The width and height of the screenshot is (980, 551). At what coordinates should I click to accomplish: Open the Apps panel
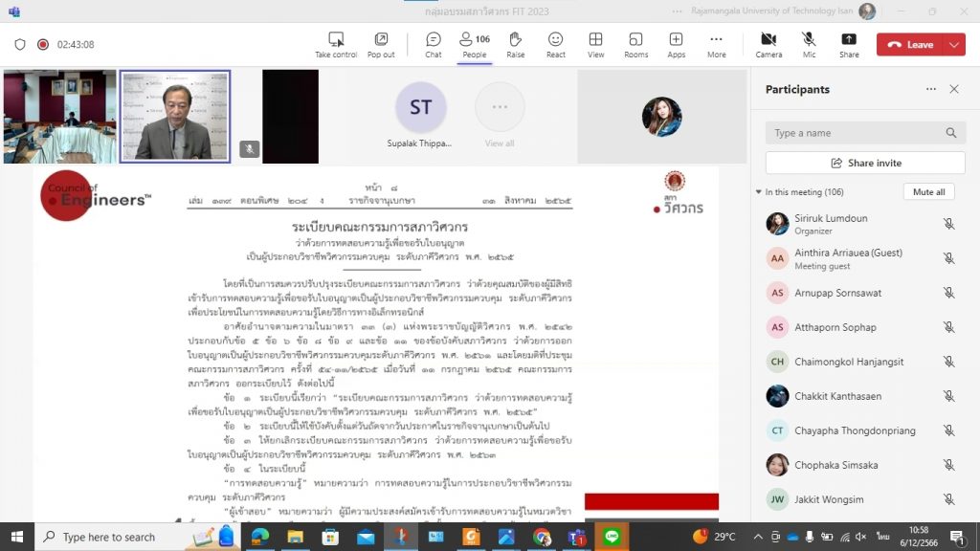coord(676,44)
